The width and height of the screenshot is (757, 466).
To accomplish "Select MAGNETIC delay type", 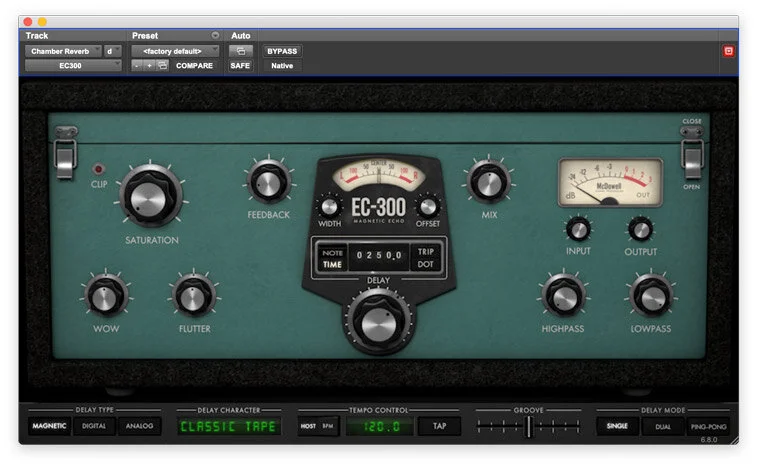I will tap(49, 426).
